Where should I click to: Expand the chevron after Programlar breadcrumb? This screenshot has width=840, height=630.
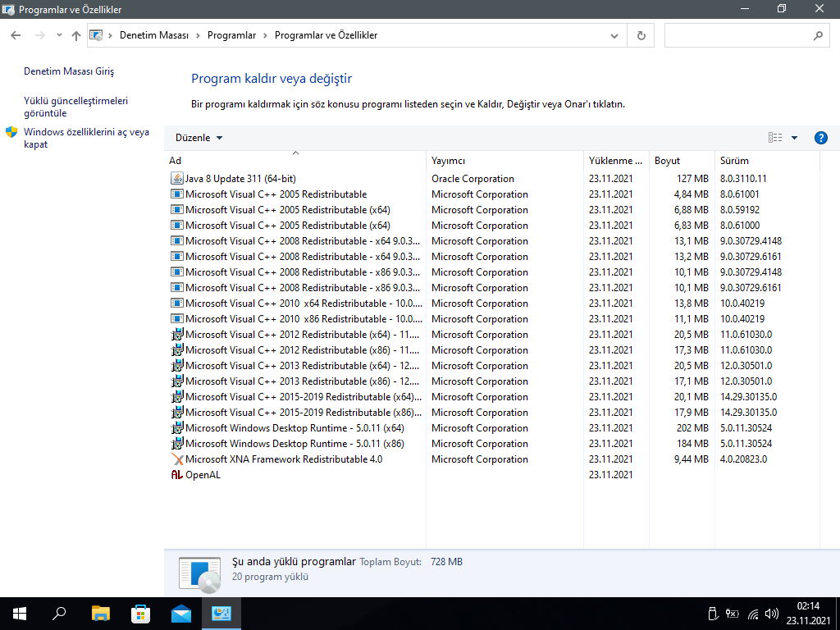(x=265, y=35)
